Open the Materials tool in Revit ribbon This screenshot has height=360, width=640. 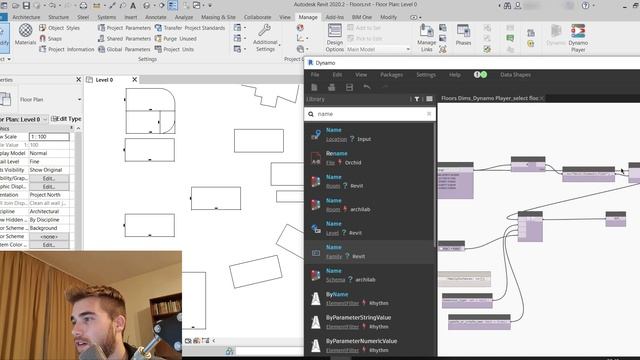click(x=25, y=34)
